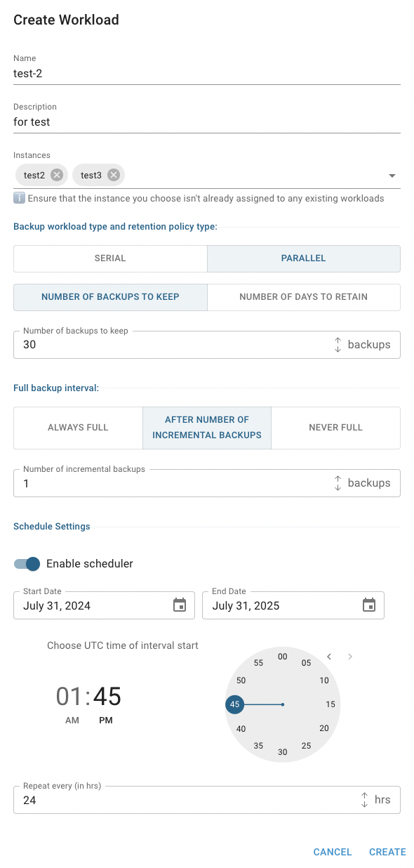Go to previous clock view arrow
This screenshot has width=414, height=868.
tap(329, 657)
